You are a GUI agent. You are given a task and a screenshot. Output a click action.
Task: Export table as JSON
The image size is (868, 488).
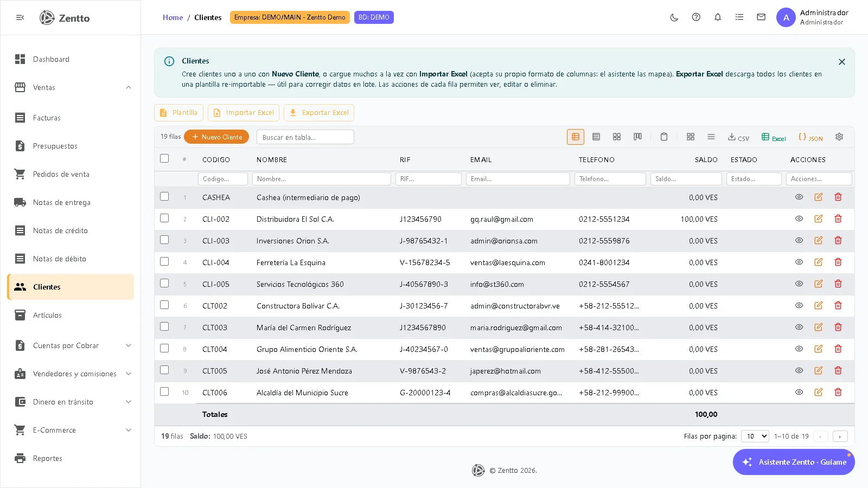[810, 138]
